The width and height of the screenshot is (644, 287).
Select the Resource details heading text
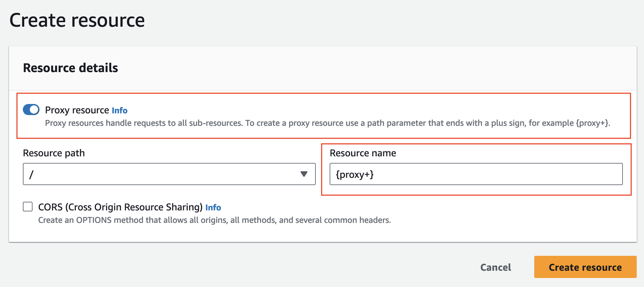tap(71, 68)
